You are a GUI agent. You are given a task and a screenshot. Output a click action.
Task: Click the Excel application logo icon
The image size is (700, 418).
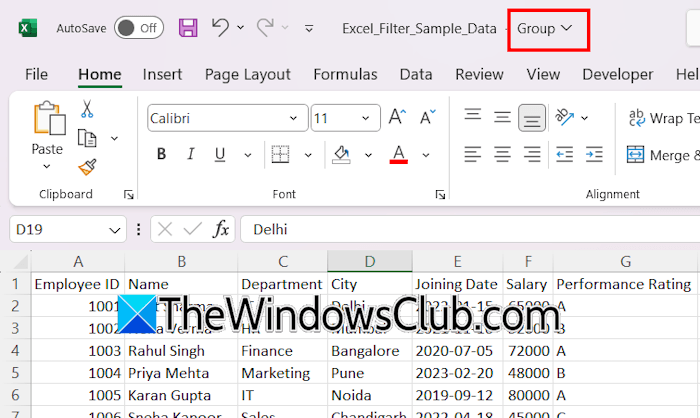(x=28, y=28)
